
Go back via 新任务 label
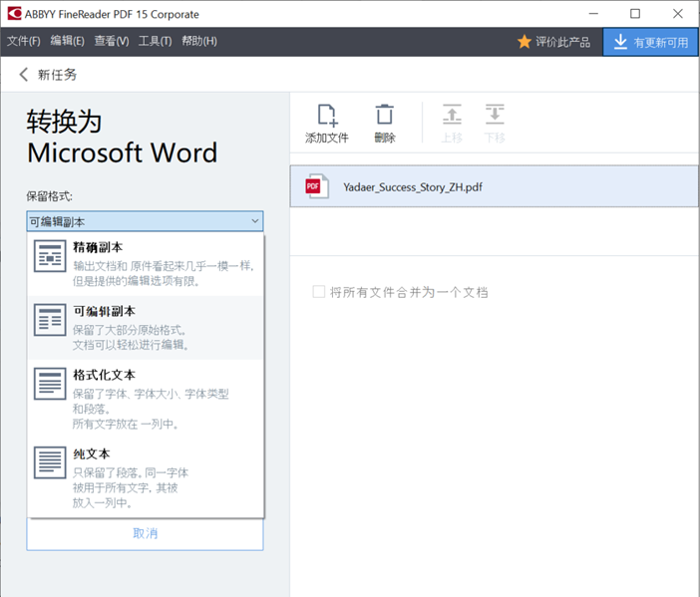point(57,75)
